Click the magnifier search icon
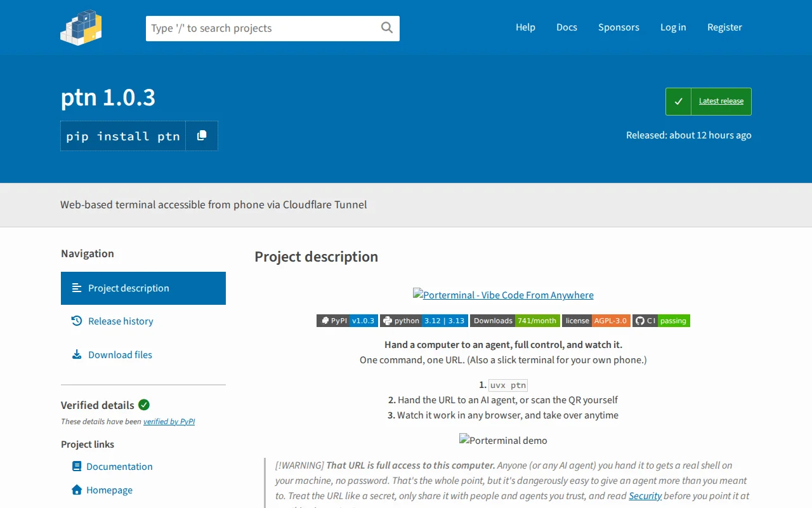The height and width of the screenshot is (508, 812). click(387, 28)
